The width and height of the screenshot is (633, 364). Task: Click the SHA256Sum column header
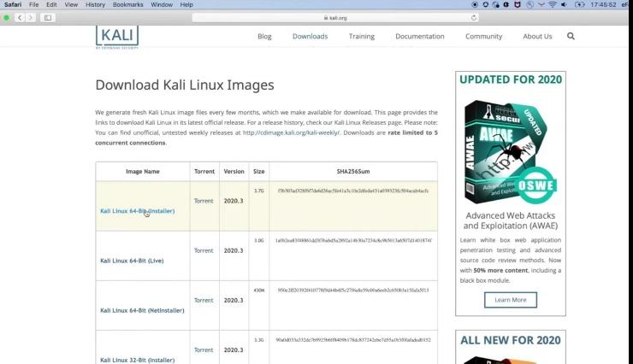point(353,171)
